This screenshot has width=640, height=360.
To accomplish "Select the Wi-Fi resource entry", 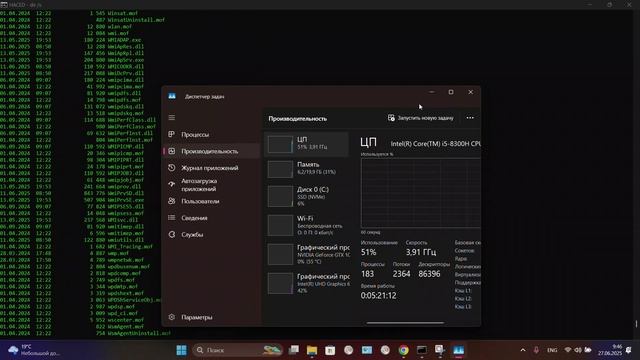I will [307, 225].
